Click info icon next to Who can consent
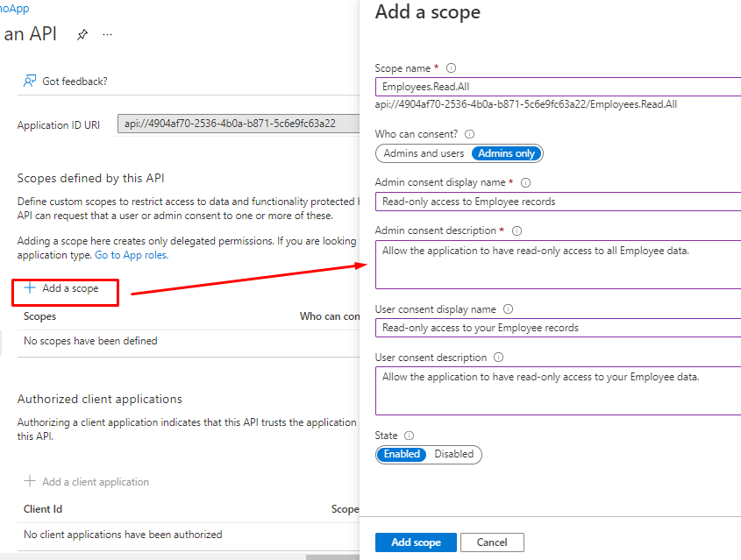This screenshot has width=741, height=560. tap(469, 134)
